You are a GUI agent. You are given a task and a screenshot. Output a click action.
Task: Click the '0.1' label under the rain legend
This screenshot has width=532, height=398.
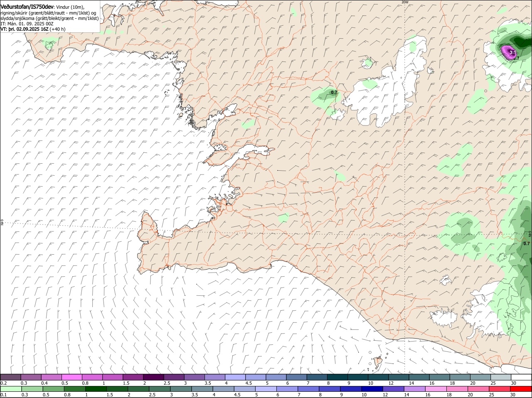tap(3, 395)
